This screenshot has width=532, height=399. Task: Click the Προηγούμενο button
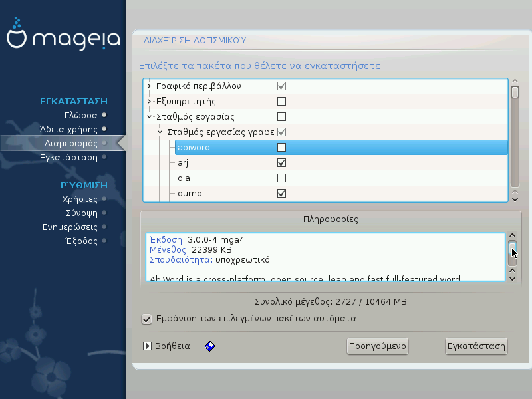coord(378,346)
